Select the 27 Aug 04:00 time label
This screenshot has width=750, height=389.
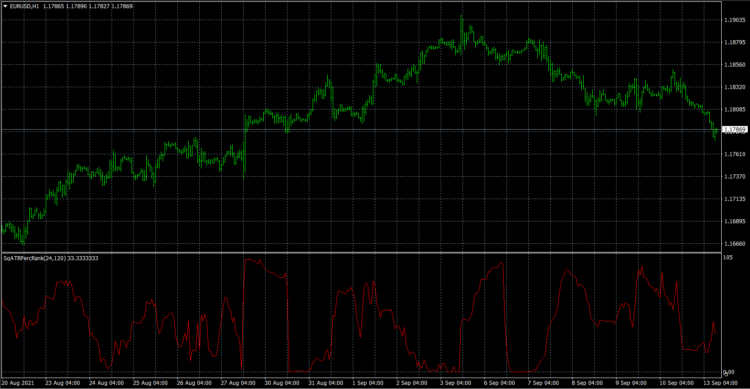point(239,383)
